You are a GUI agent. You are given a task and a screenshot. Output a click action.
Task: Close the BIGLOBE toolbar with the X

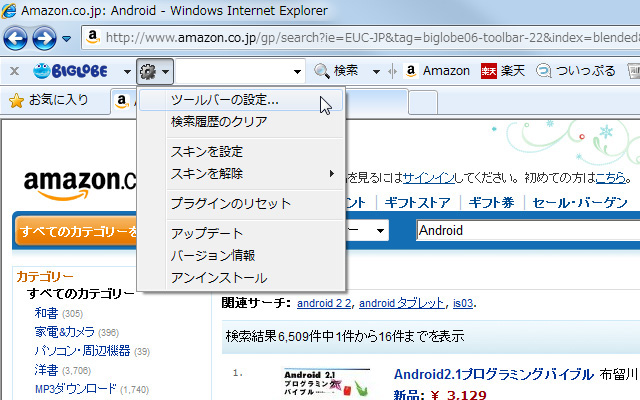point(14,71)
